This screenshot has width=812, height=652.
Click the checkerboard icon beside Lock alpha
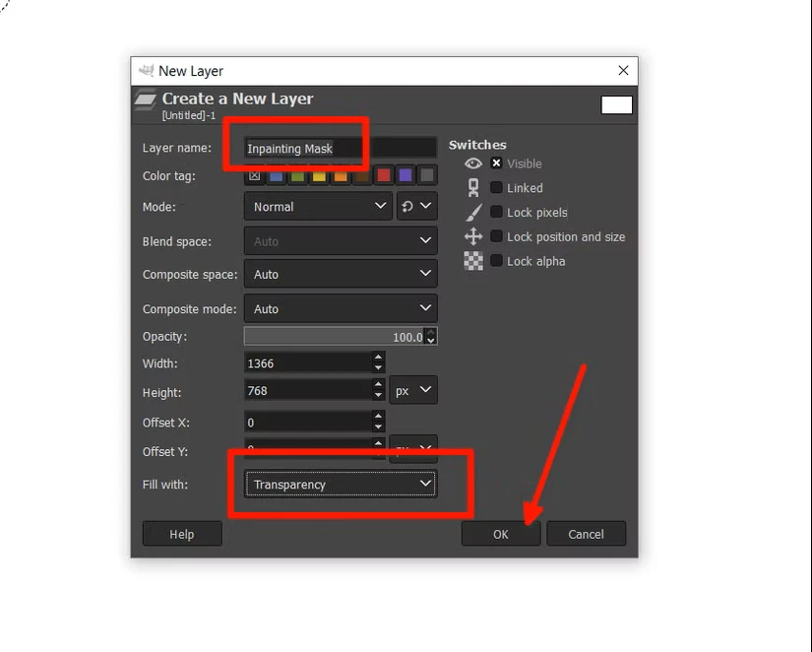[473, 261]
